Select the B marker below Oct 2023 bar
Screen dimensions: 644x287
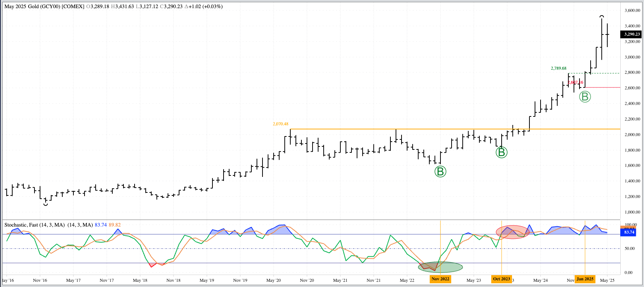[x=501, y=152]
